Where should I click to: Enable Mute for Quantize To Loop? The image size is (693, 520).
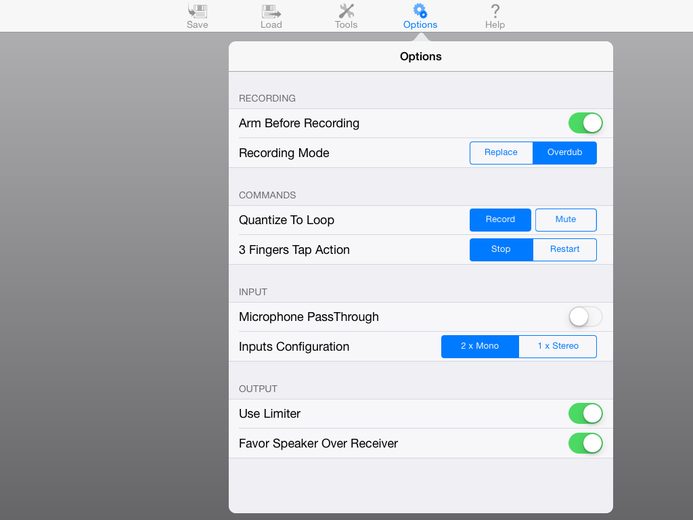click(566, 220)
